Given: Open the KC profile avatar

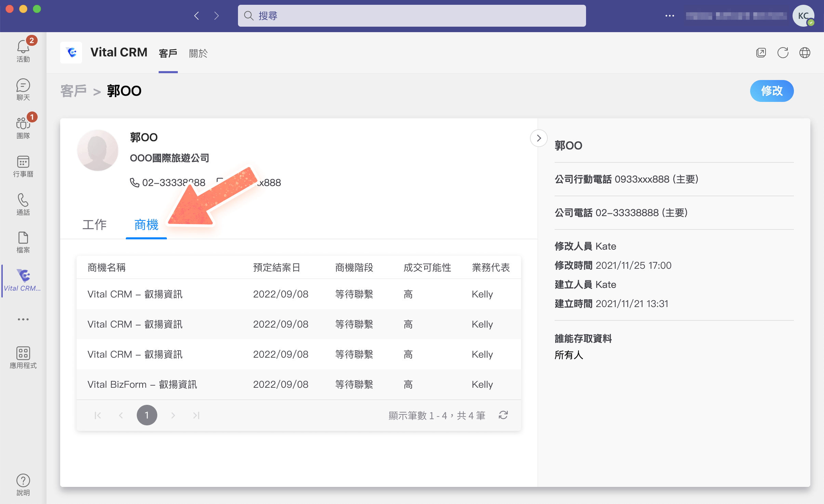Looking at the screenshot, I should point(803,16).
